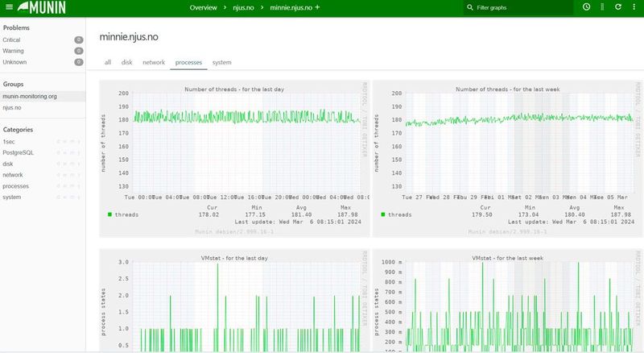Switch to the network tab
This screenshot has width=644, height=353.
click(x=154, y=62)
